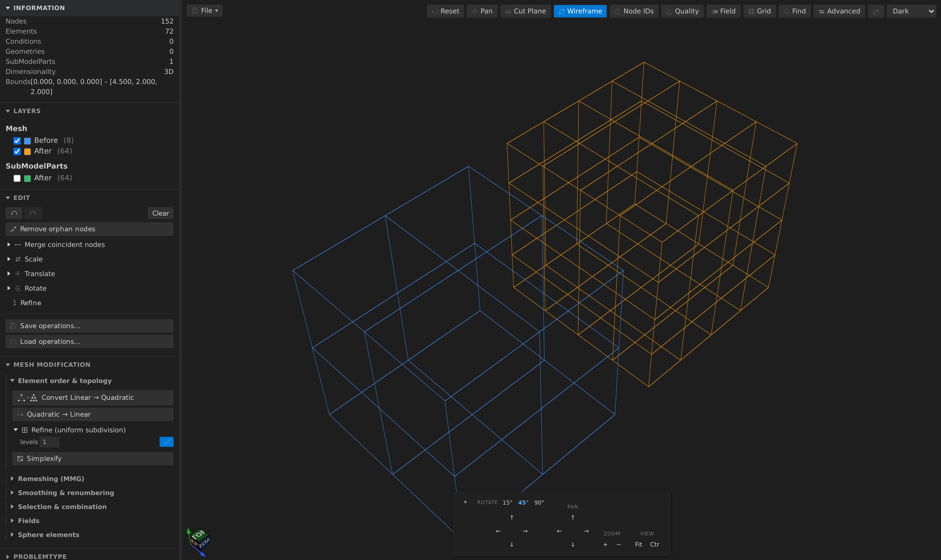Reset the viewport view
This screenshot has height=560, width=941.
[445, 11]
